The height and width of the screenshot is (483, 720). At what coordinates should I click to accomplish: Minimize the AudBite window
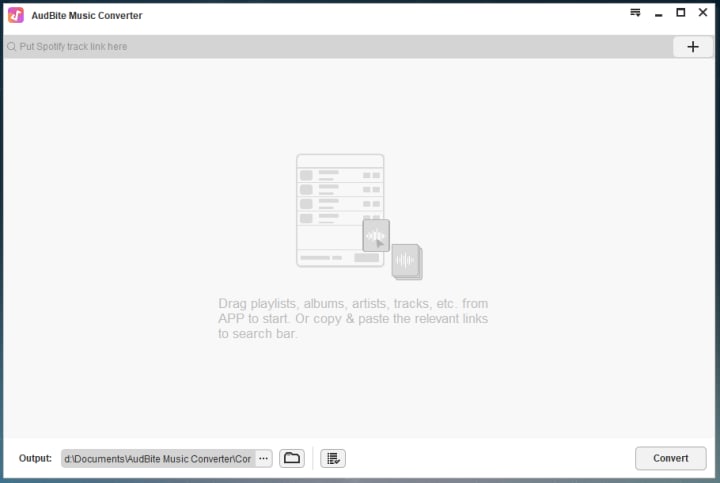[658, 14]
